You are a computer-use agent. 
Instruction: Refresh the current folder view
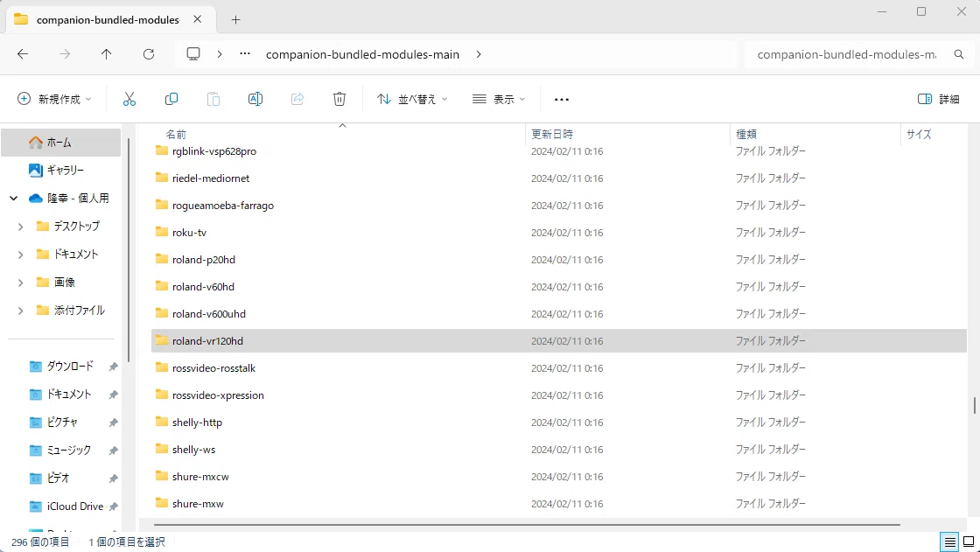(149, 54)
